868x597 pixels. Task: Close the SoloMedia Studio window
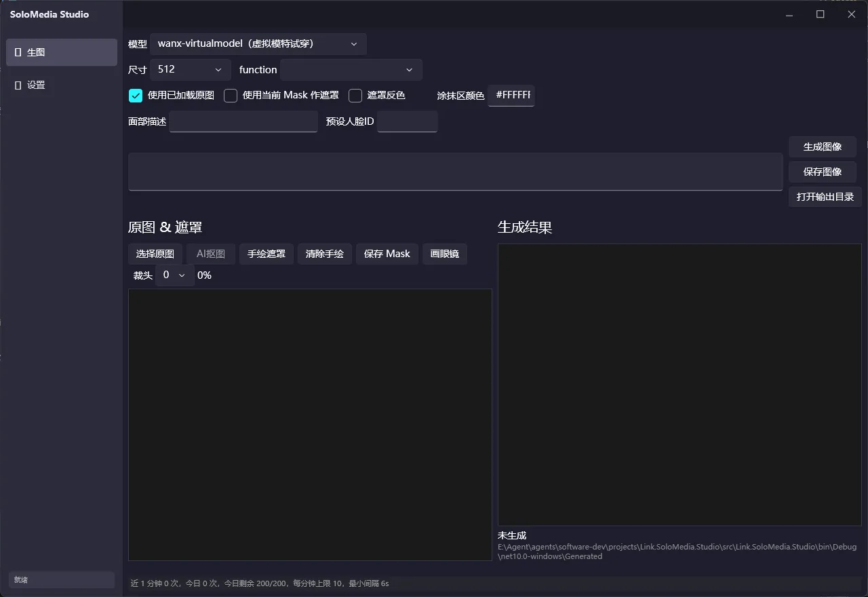pos(852,14)
